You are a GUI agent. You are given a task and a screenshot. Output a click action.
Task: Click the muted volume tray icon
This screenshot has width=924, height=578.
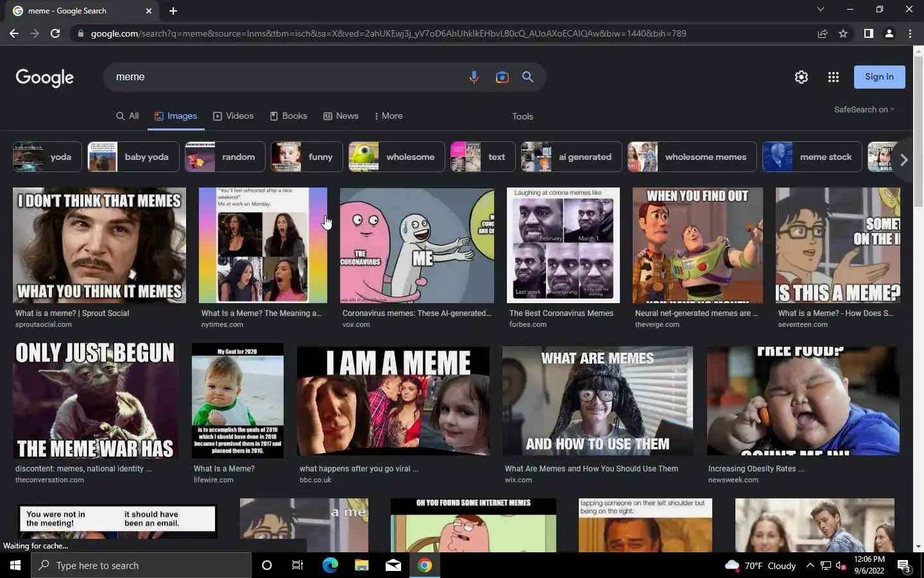(841, 566)
